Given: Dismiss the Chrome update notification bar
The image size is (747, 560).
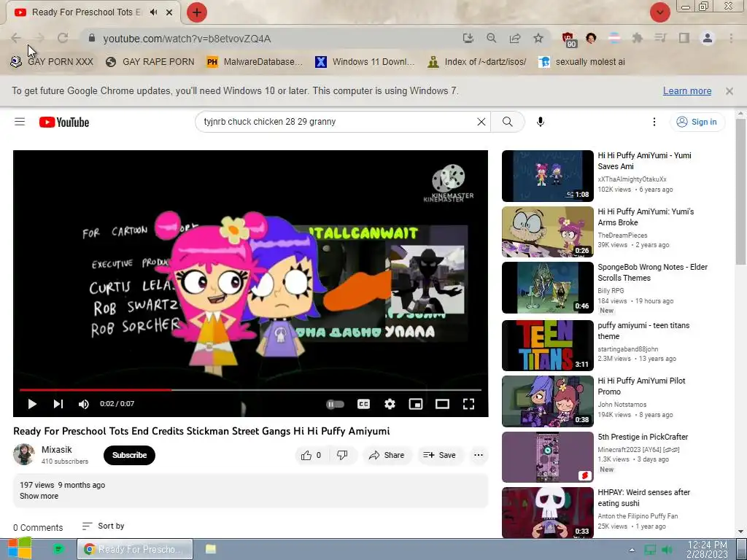Looking at the screenshot, I should tap(729, 91).
